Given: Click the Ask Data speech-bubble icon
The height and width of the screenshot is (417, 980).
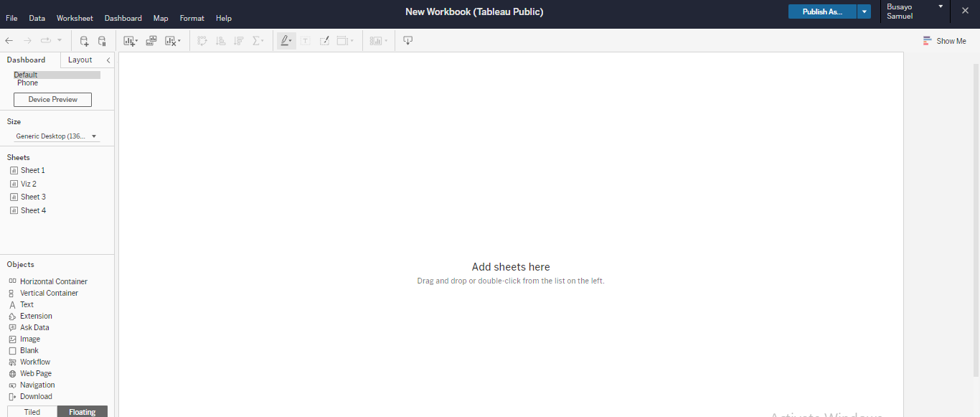Looking at the screenshot, I should tap(12, 327).
